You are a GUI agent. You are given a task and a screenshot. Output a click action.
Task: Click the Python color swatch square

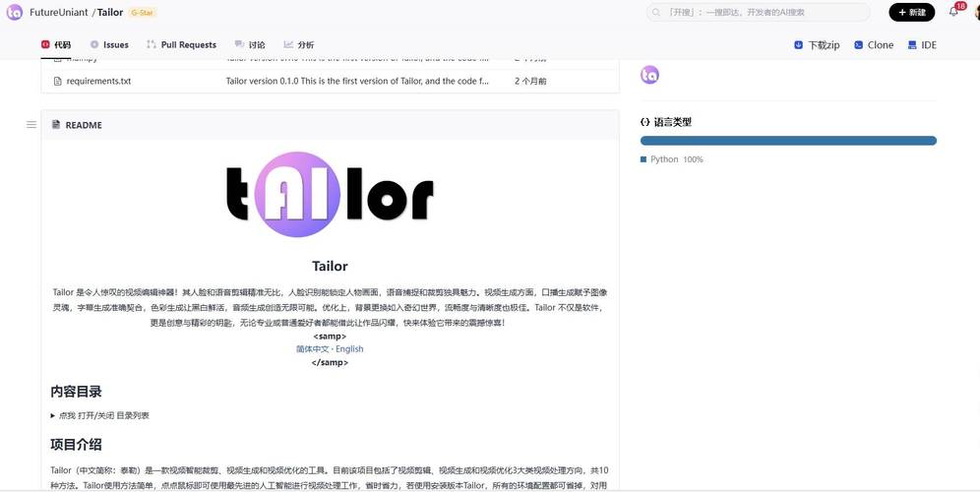coord(643,159)
